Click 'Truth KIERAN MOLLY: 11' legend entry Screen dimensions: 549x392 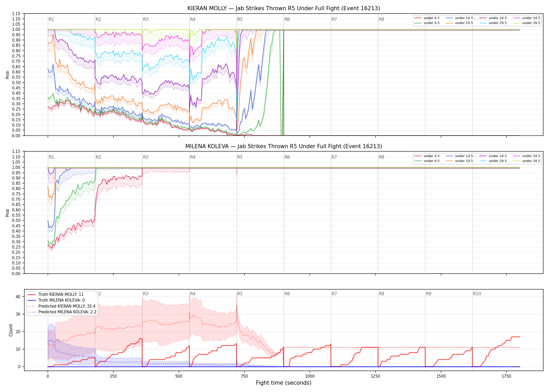[55, 295]
